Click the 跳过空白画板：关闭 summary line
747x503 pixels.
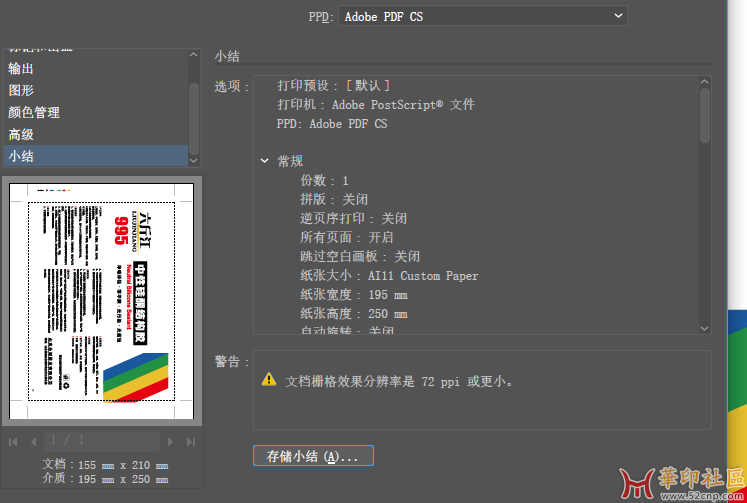coord(360,257)
